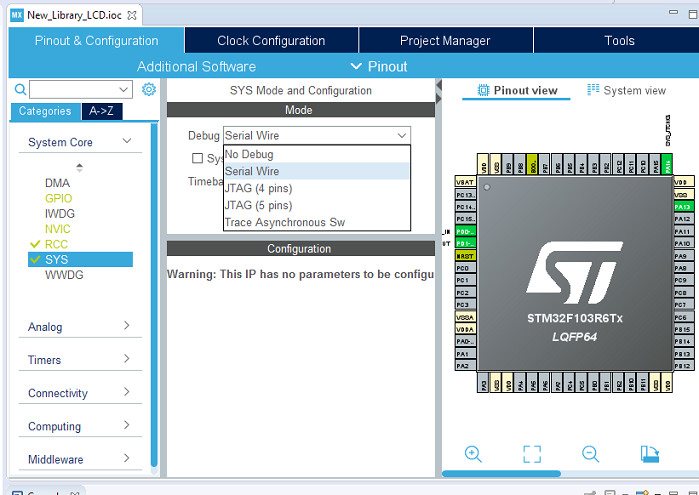This screenshot has width=699, height=495.
Task: Choose No Debug from the list
Action: (x=317, y=154)
